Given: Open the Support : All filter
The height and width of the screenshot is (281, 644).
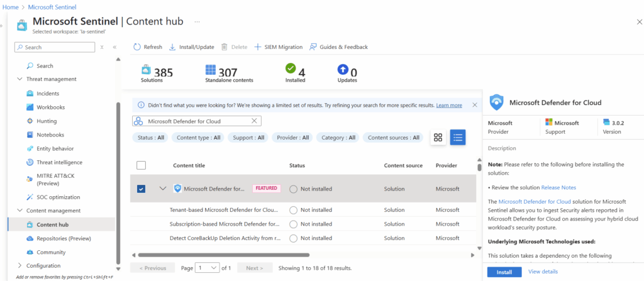Looking at the screenshot, I should point(248,138).
